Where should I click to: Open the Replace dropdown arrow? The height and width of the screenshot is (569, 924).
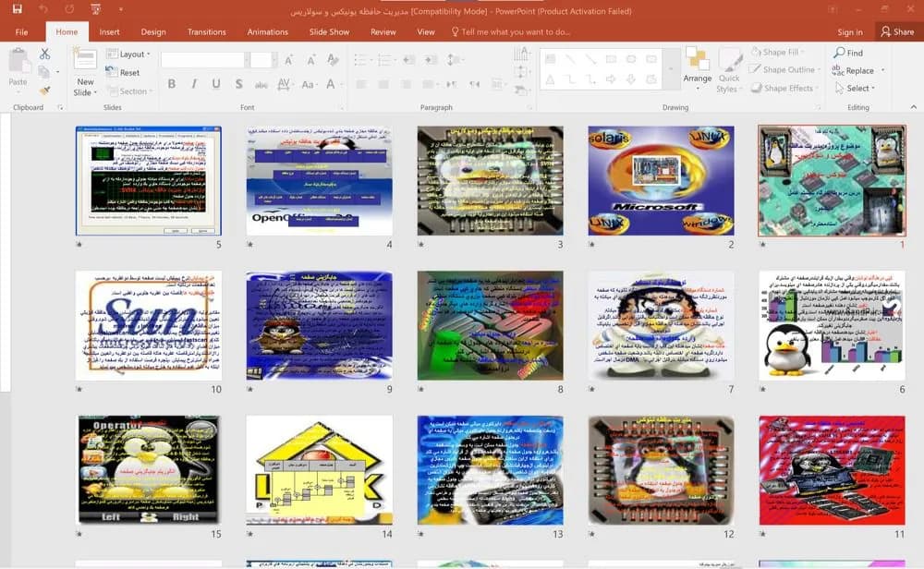882,70
